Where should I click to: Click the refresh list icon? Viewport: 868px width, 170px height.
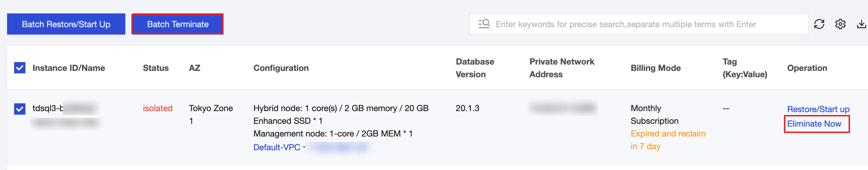819,24
